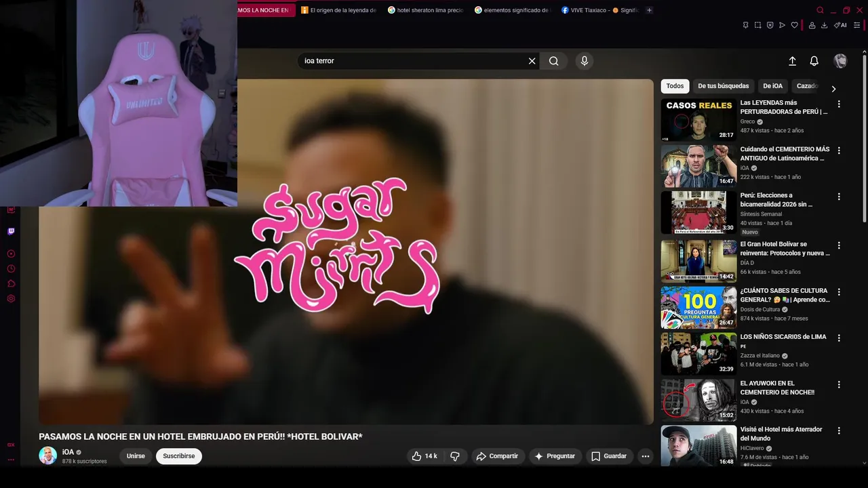
Task: Open ad blocker shield icon
Action: tap(770, 25)
